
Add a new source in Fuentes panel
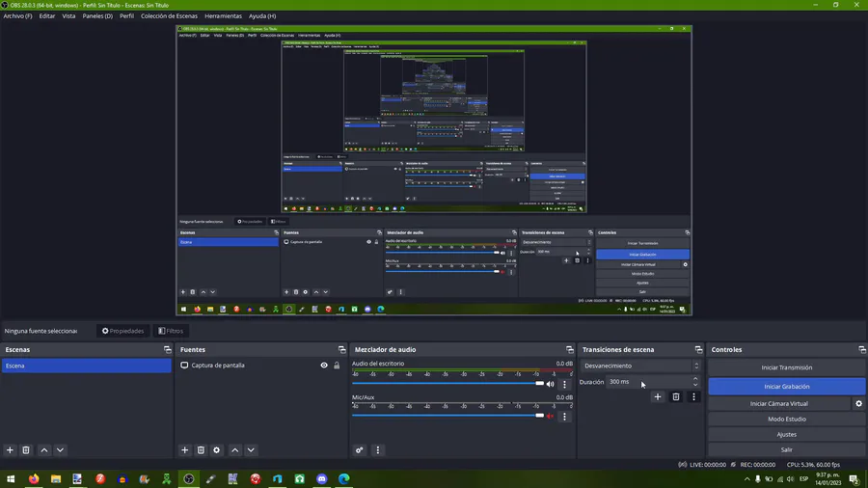coord(185,449)
